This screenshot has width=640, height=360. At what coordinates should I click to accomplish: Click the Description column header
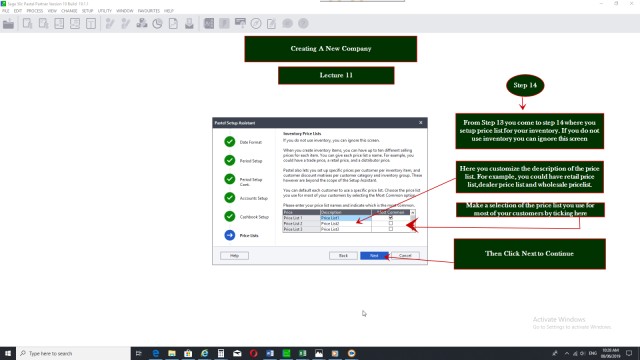click(345, 212)
